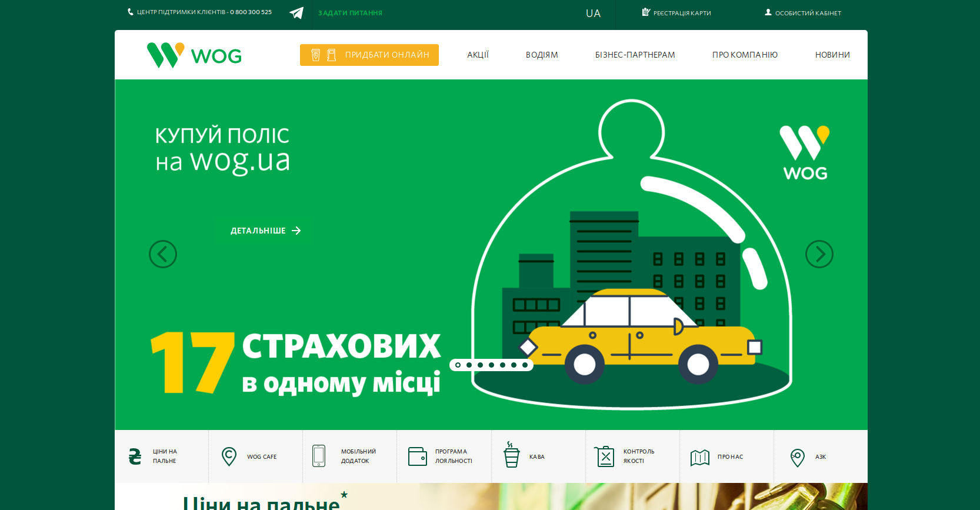Click the fuel pump icon in yellow button
Viewport: 980px width, 510px height.
pyautogui.click(x=332, y=55)
